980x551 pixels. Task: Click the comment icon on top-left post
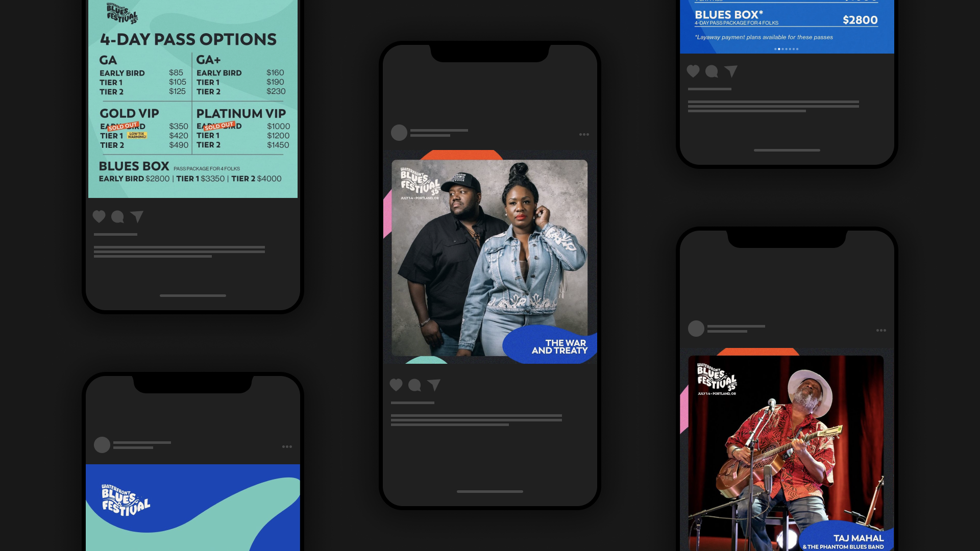point(117,217)
